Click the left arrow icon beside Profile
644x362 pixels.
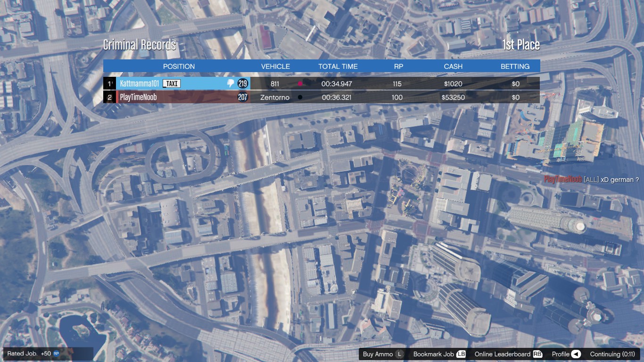[576, 354]
